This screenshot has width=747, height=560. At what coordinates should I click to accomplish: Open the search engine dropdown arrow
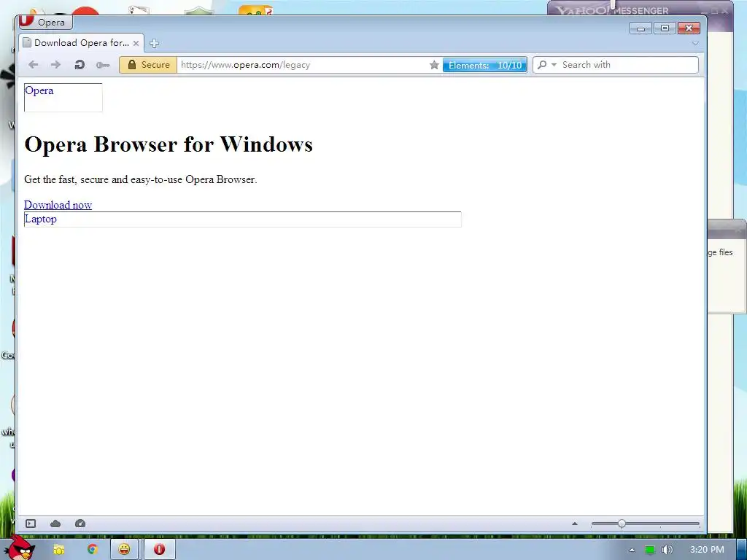(554, 65)
